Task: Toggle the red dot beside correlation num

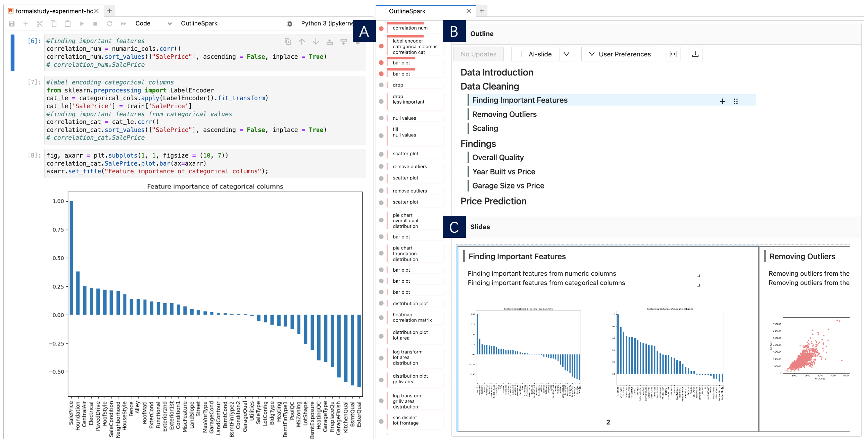Action: pyautogui.click(x=381, y=29)
